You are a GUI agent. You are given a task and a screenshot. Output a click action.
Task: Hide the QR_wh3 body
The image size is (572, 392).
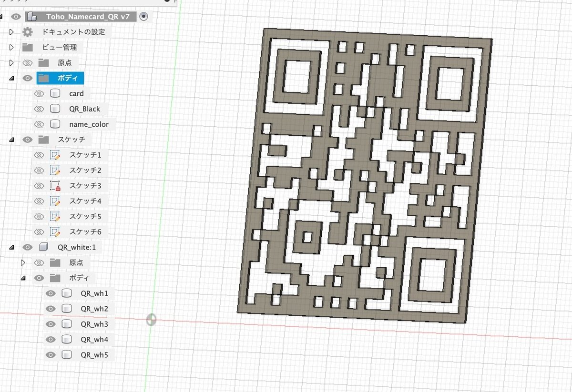[x=51, y=324]
